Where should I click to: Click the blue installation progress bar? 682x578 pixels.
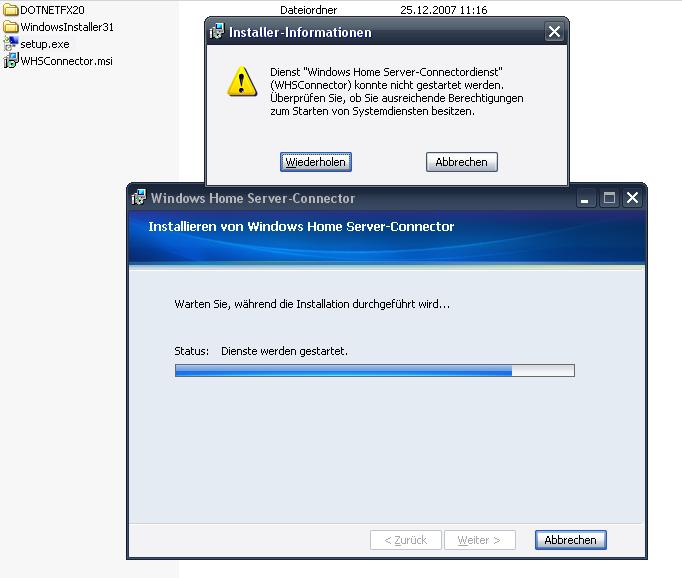click(374, 371)
